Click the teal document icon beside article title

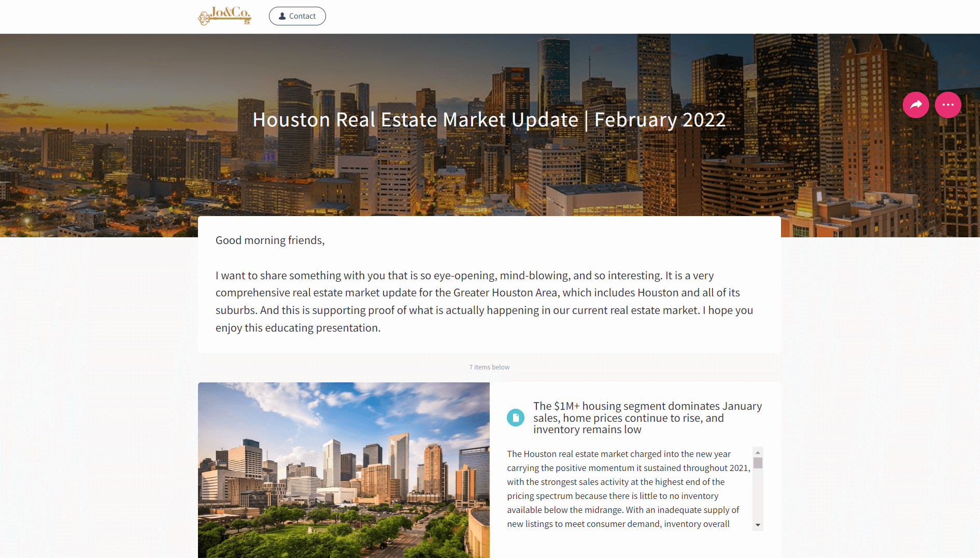click(515, 418)
